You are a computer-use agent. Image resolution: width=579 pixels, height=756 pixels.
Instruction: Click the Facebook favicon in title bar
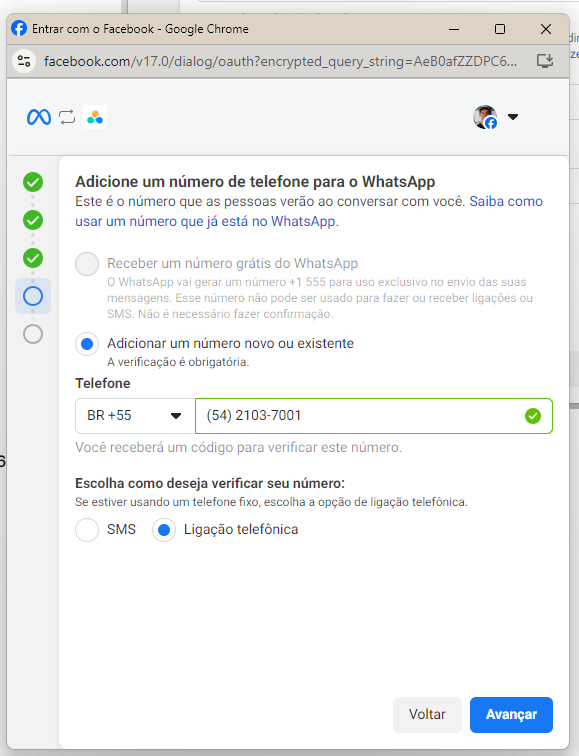click(19, 28)
